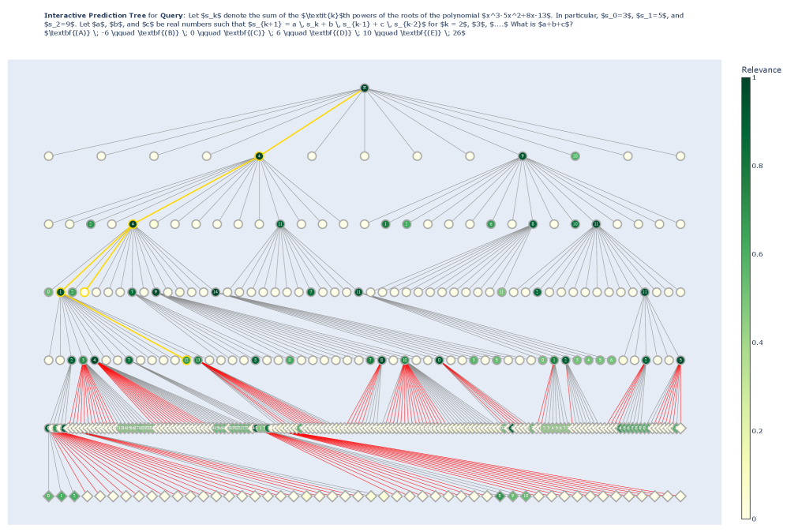Click node 2 right of fourth-row highlighted 1
Viewport: 787px width, 532px height.
[x=73, y=292]
